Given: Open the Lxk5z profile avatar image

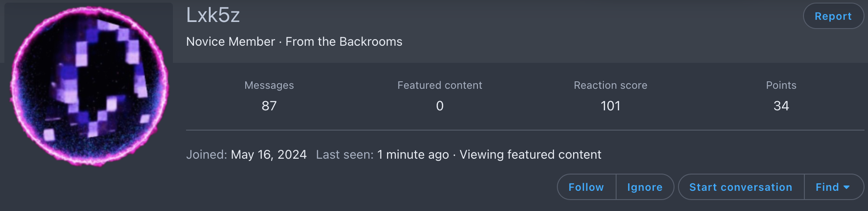Looking at the screenshot, I should (89, 86).
